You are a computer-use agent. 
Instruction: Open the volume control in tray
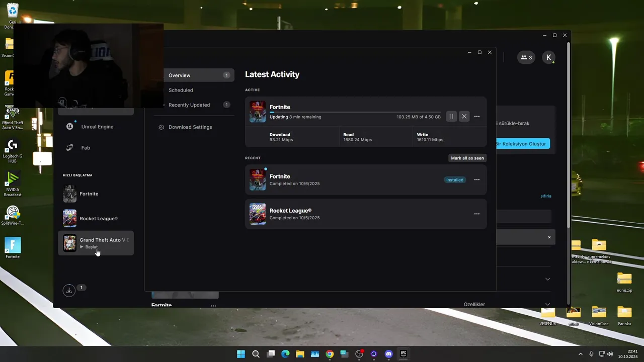[610, 354]
